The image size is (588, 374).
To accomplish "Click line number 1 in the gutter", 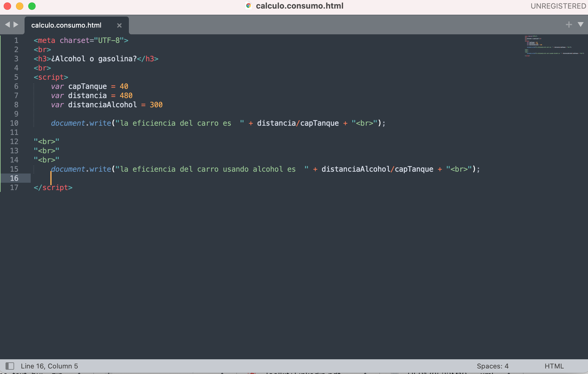I will [x=16, y=40].
